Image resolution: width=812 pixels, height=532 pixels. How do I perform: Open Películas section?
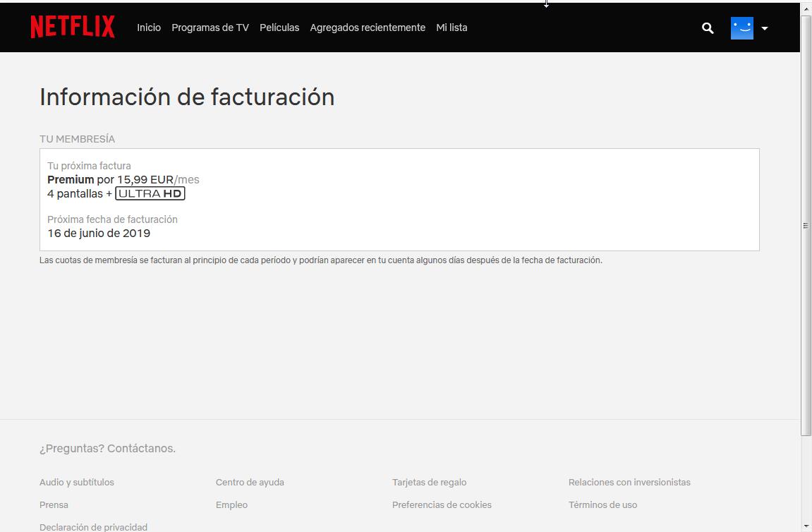[x=279, y=28]
